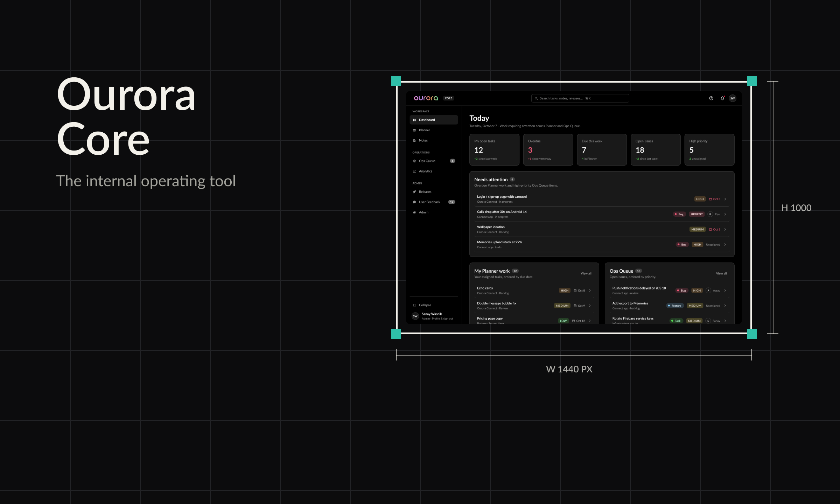Open notifications bell icon

click(x=722, y=98)
